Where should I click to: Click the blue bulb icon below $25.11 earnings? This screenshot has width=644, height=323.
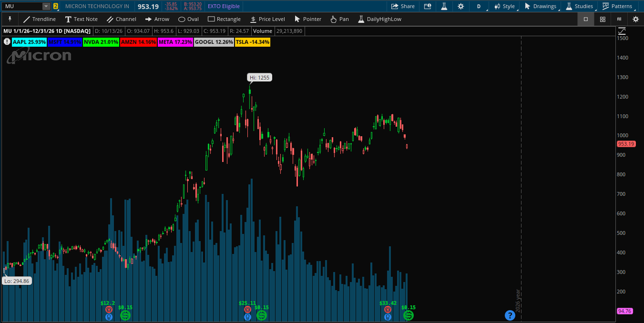[247, 317]
